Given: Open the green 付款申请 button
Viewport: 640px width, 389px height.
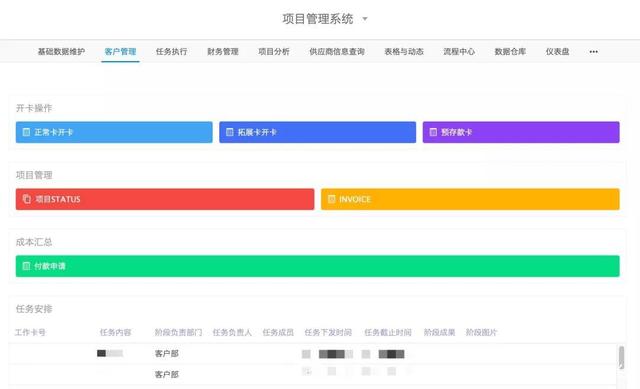Looking at the screenshot, I should (318, 266).
